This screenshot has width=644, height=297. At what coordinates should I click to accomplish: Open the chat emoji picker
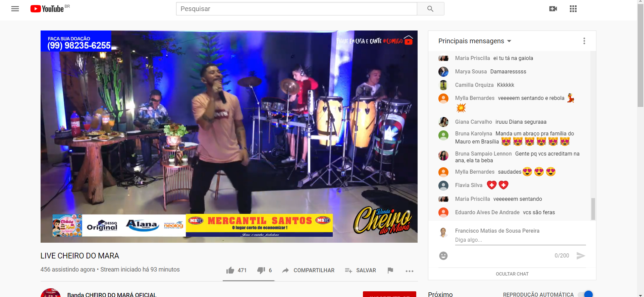[443, 256]
